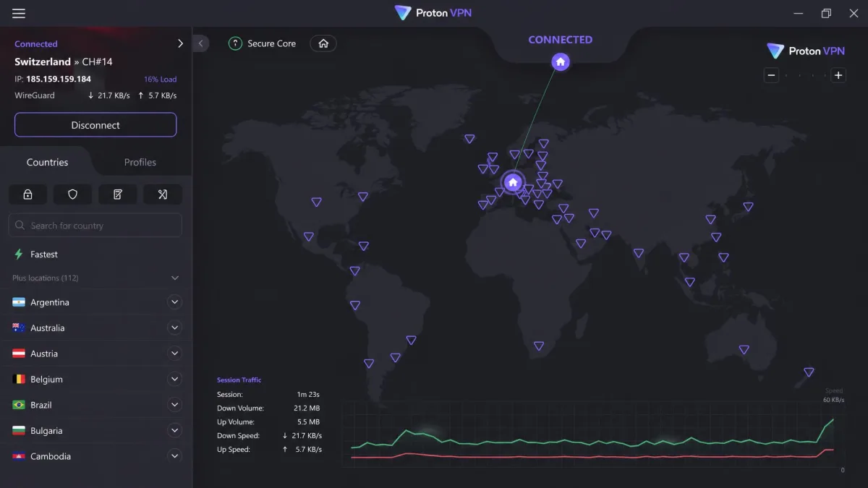
Task: Click the Fastest lightning bolt icon
Action: pyautogui.click(x=19, y=254)
